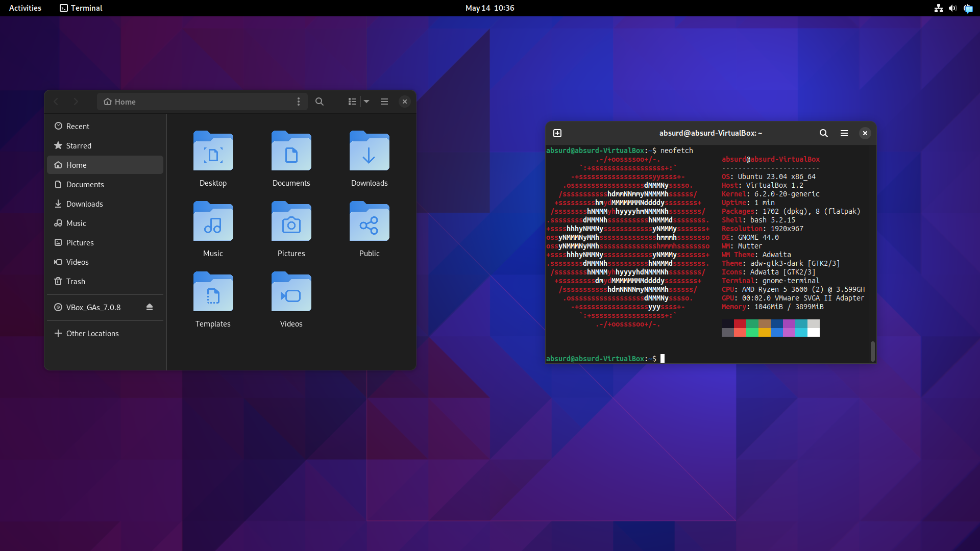
Task: Open the Downloads folder icon
Action: tap(369, 152)
